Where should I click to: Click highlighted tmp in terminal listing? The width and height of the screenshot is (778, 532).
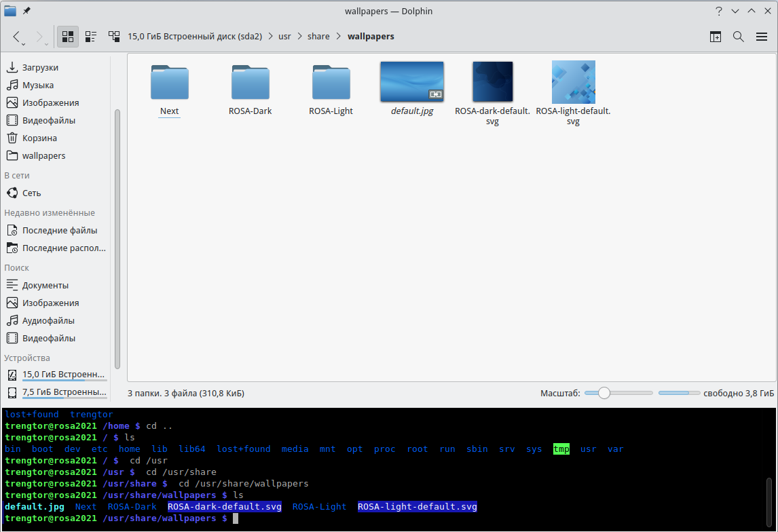click(x=561, y=449)
